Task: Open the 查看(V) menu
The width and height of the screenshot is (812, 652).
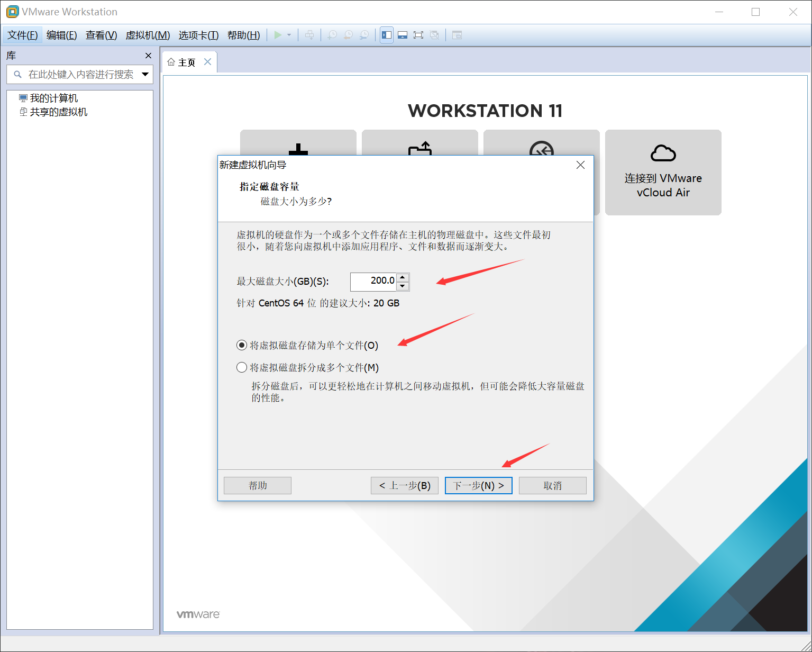Action: (102, 35)
